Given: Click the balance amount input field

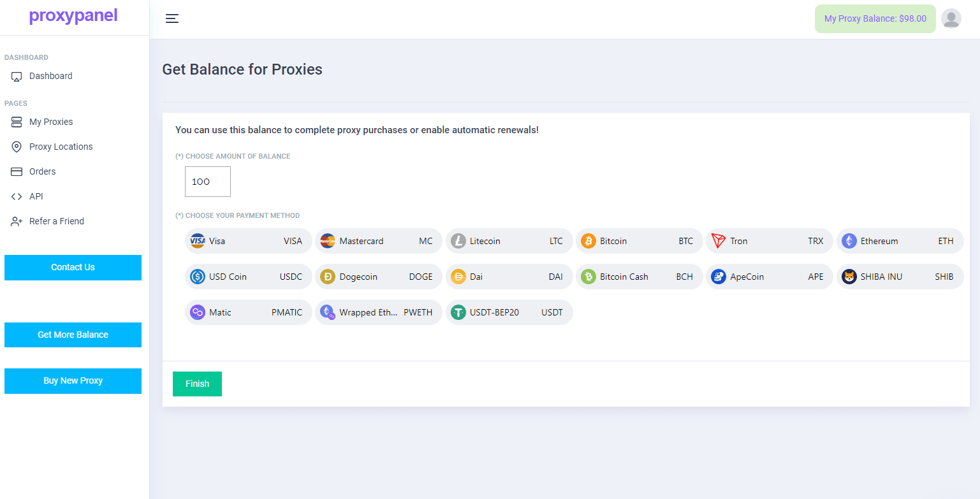Looking at the screenshot, I should pos(208,182).
